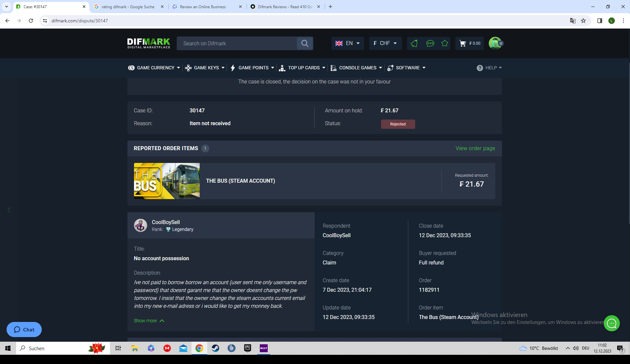Click the side panel left chevron arrow
Screen dimensions: 630x364
(x=9, y=210)
